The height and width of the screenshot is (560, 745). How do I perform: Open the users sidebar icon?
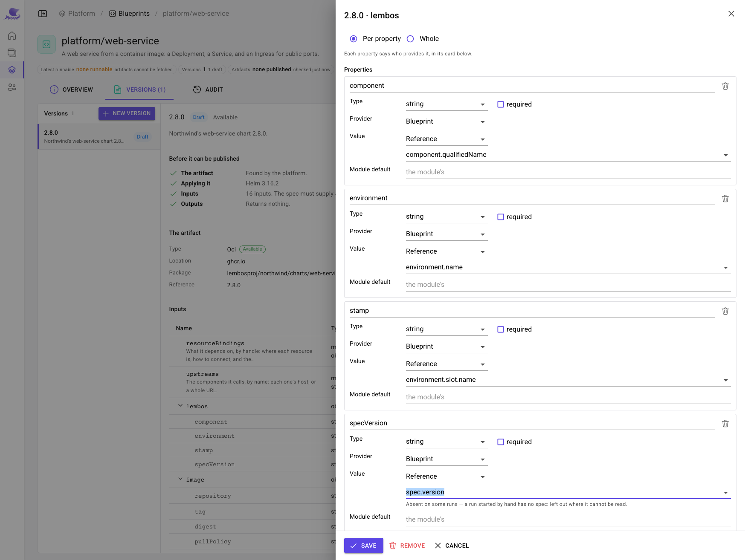[12, 87]
